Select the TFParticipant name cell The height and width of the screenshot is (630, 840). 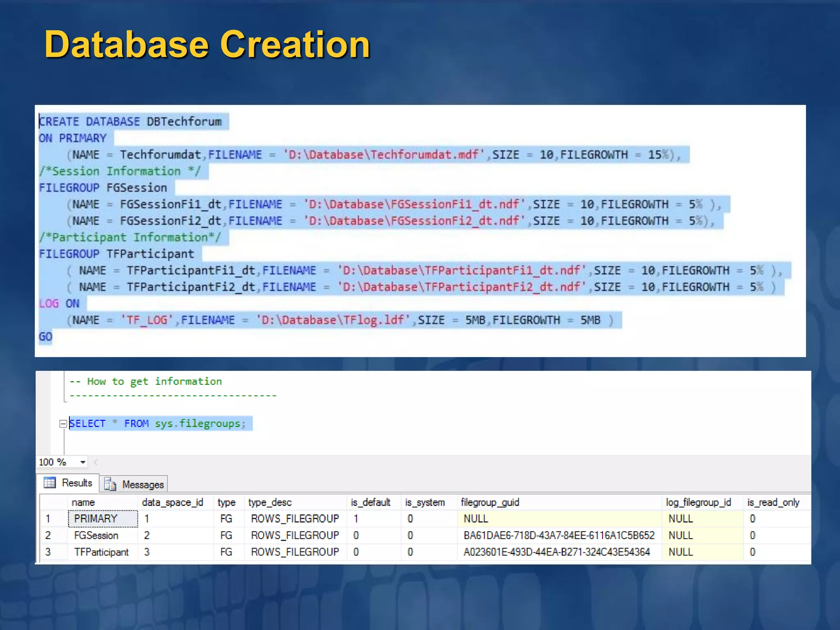[x=103, y=552]
